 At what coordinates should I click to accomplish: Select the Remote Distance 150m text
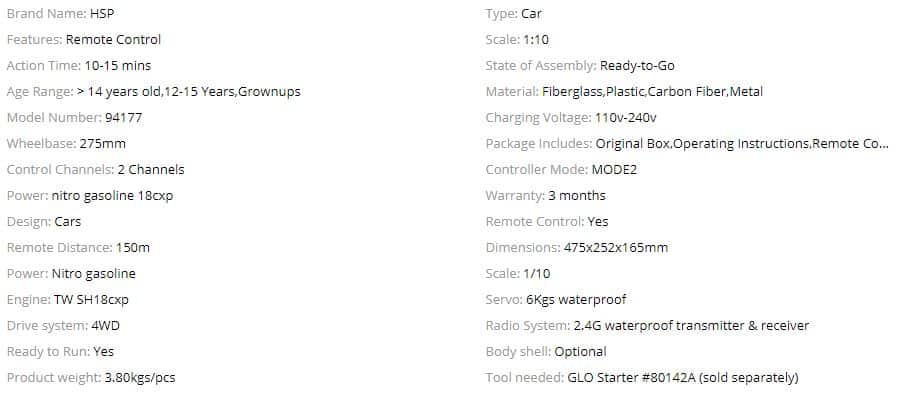pos(78,247)
